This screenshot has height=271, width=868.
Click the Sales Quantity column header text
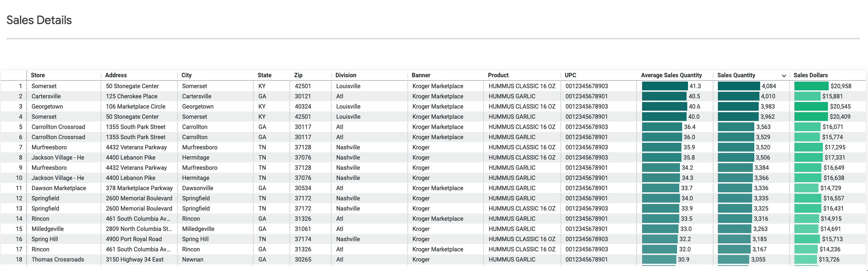click(x=736, y=75)
